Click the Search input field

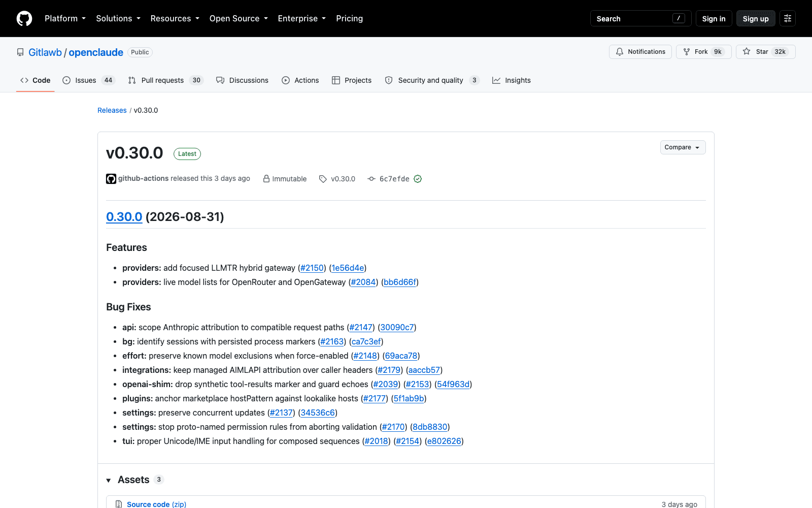[640, 18]
